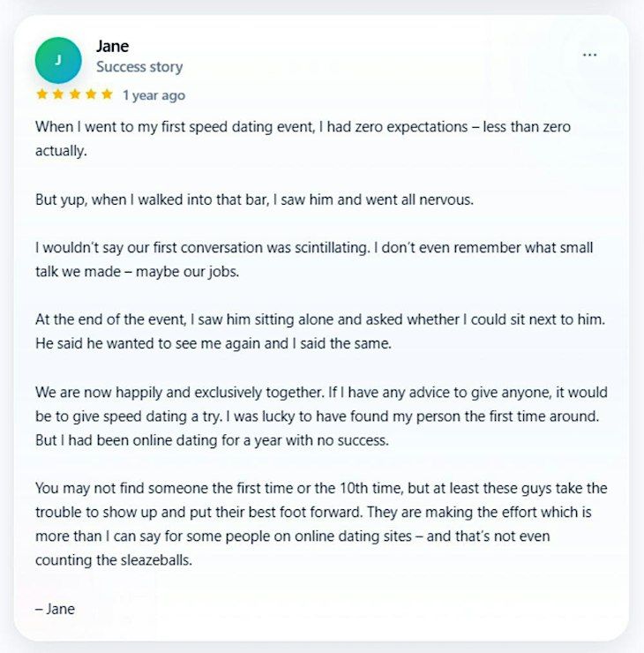This screenshot has width=644, height=653.
Task: Click paragraph starting "We are now happily"
Action: pos(321,416)
